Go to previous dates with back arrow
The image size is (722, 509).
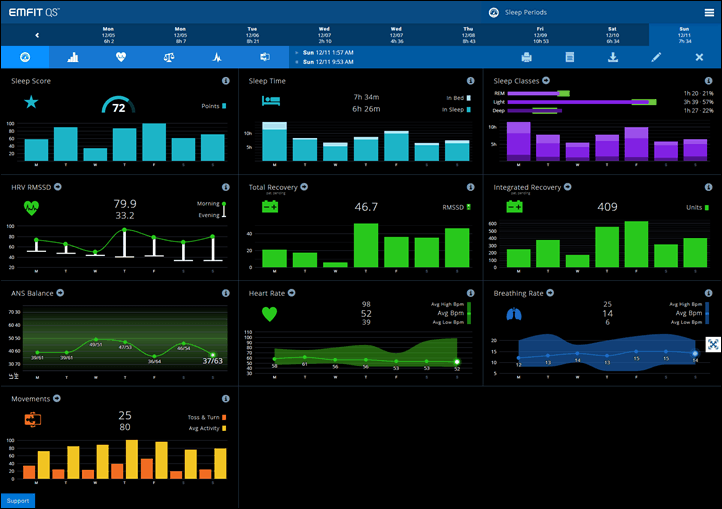pos(37,35)
